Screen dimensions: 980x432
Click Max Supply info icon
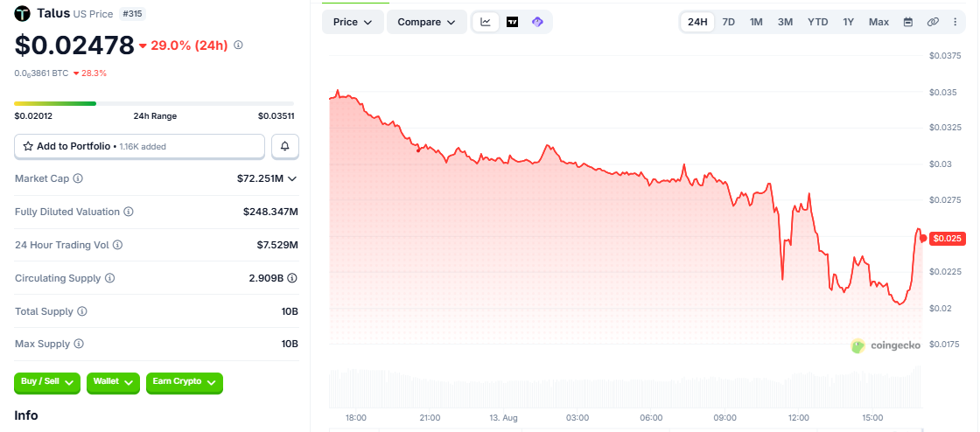pyautogui.click(x=79, y=344)
